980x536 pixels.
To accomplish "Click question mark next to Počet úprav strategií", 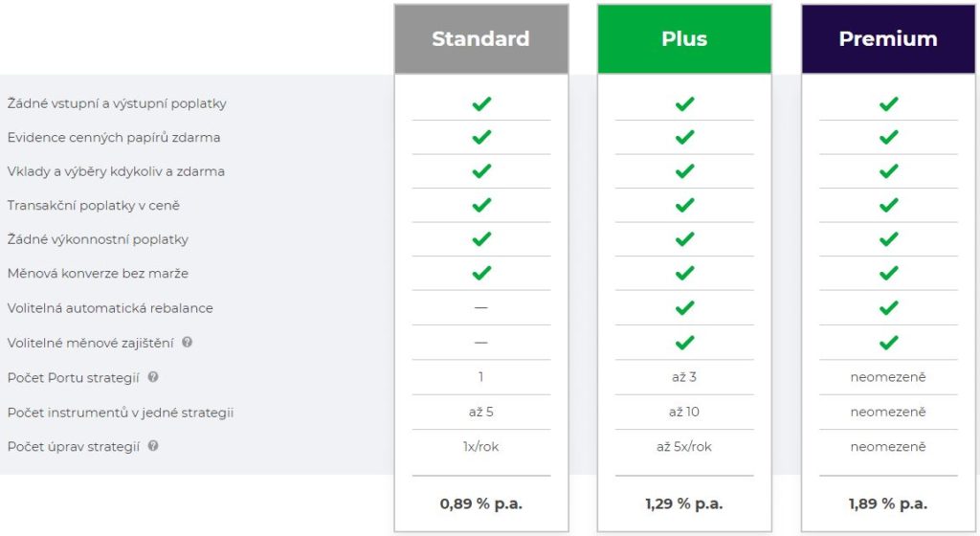I will 153,446.
